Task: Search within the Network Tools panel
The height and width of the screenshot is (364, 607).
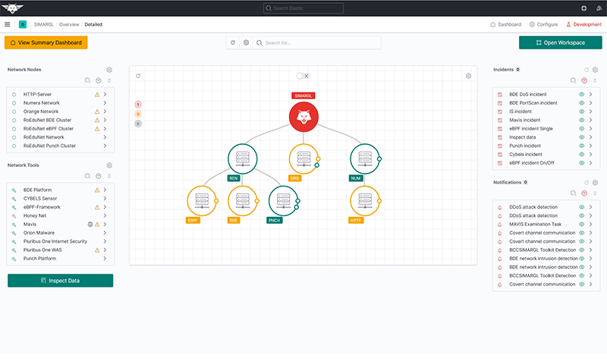Action: tap(87, 176)
